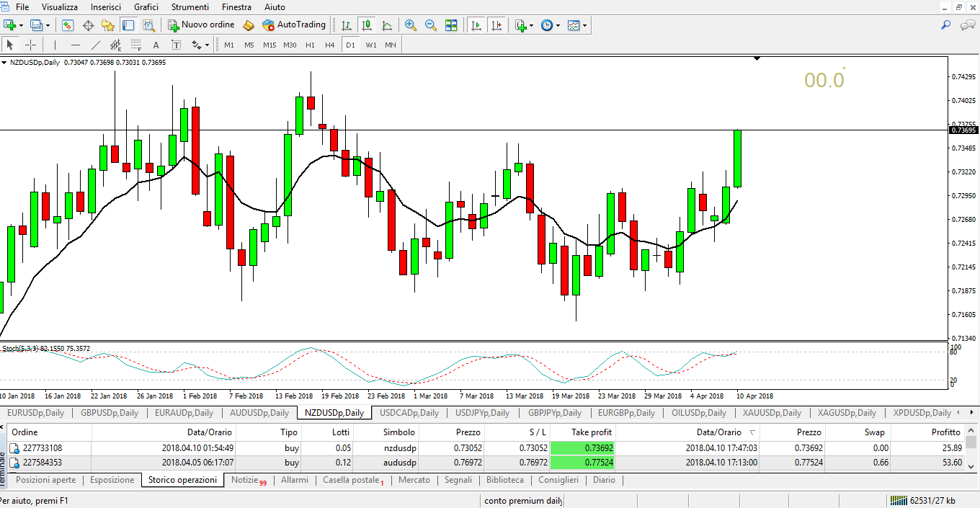This screenshot has height=508, width=980.
Task: Select the equidistant channel tool
Action: click(115, 45)
